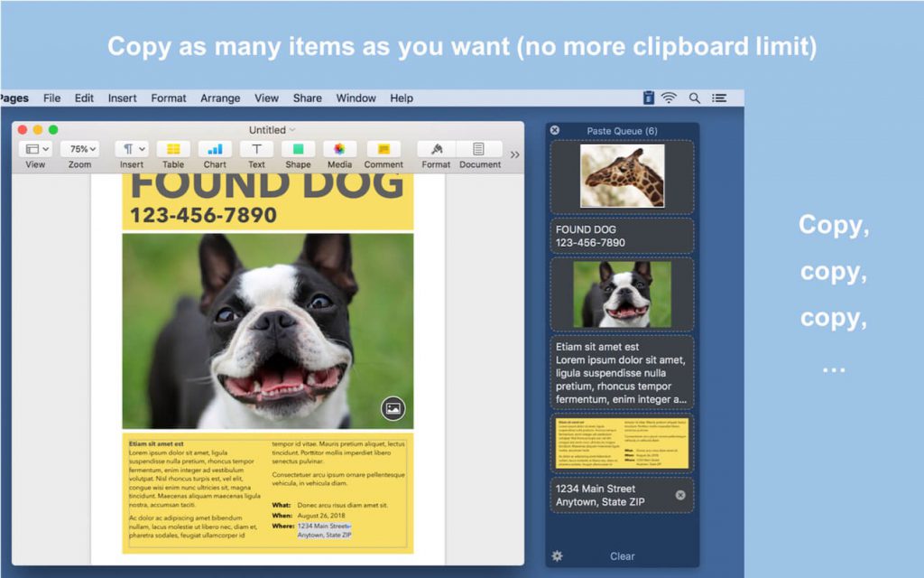The width and height of the screenshot is (924, 578).
Task: Open the Arrange menu
Action: tap(219, 98)
